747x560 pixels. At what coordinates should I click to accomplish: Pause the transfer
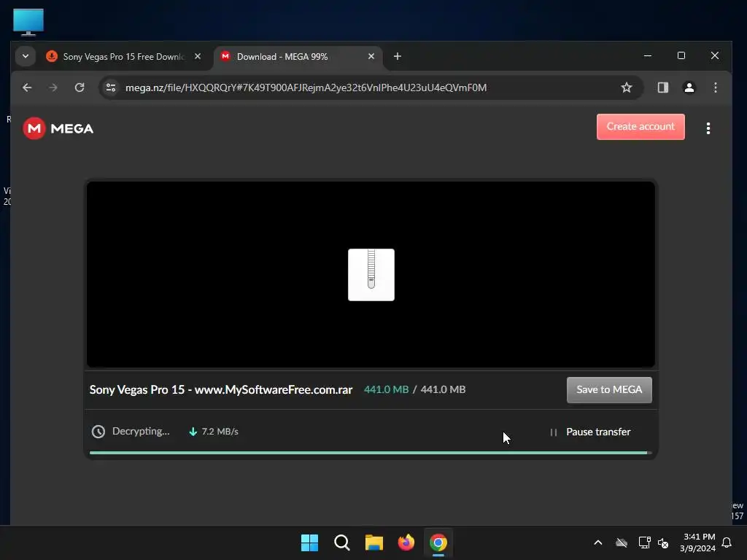(x=590, y=432)
